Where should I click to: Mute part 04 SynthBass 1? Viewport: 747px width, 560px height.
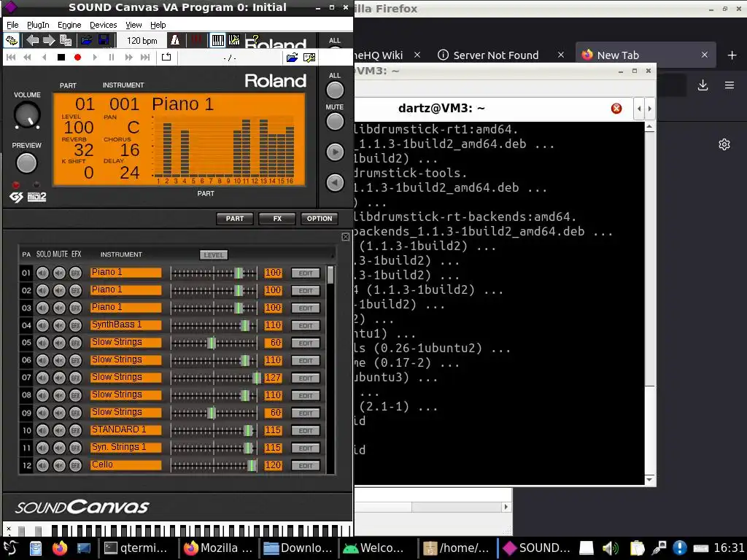[x=59, y=325]
